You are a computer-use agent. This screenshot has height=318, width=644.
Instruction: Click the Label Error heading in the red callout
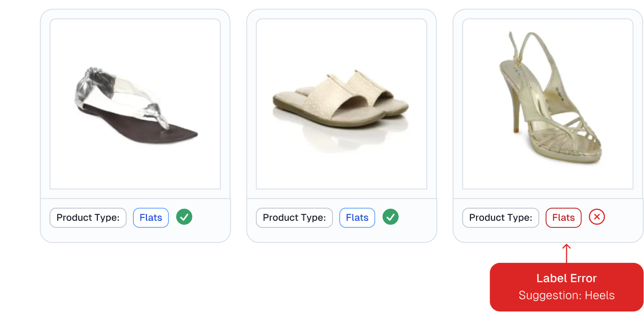click(567, 278)
